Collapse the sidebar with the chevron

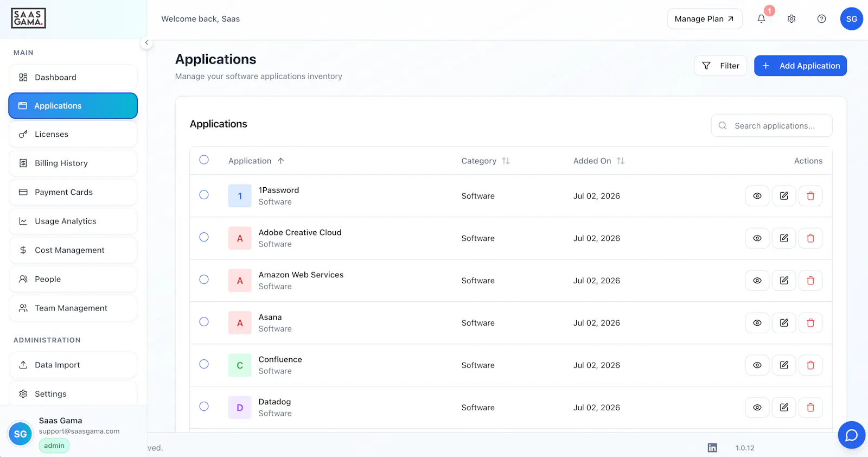click(x=146, y=43)
